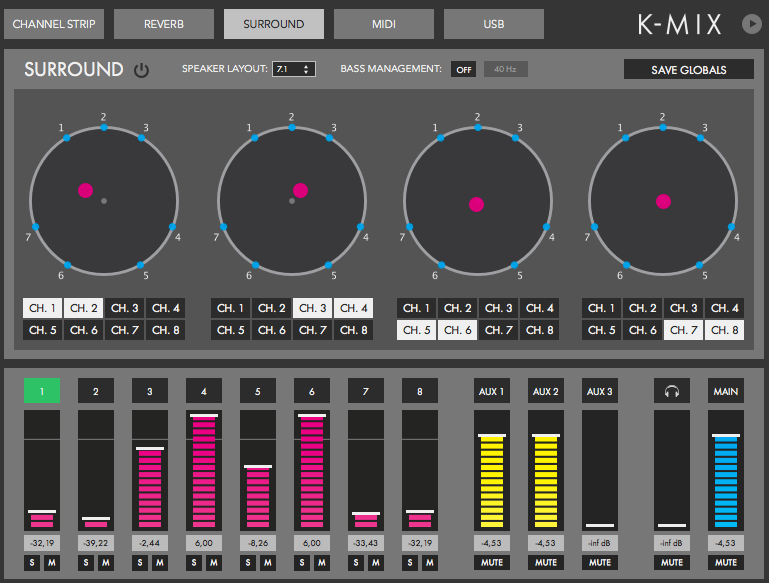This screenshot has height=583, width=769.
Task: Toggle CH. 4 in second panner group
Action: tap(354, 308)
